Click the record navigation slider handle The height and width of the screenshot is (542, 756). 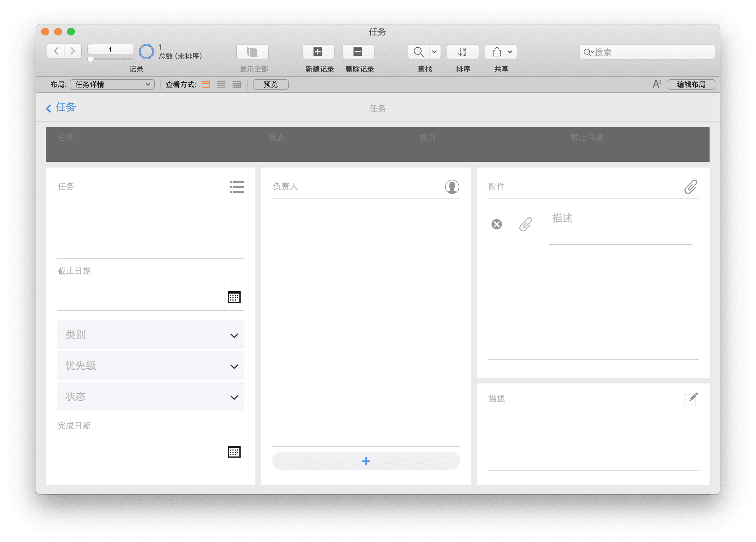[90, 60]
